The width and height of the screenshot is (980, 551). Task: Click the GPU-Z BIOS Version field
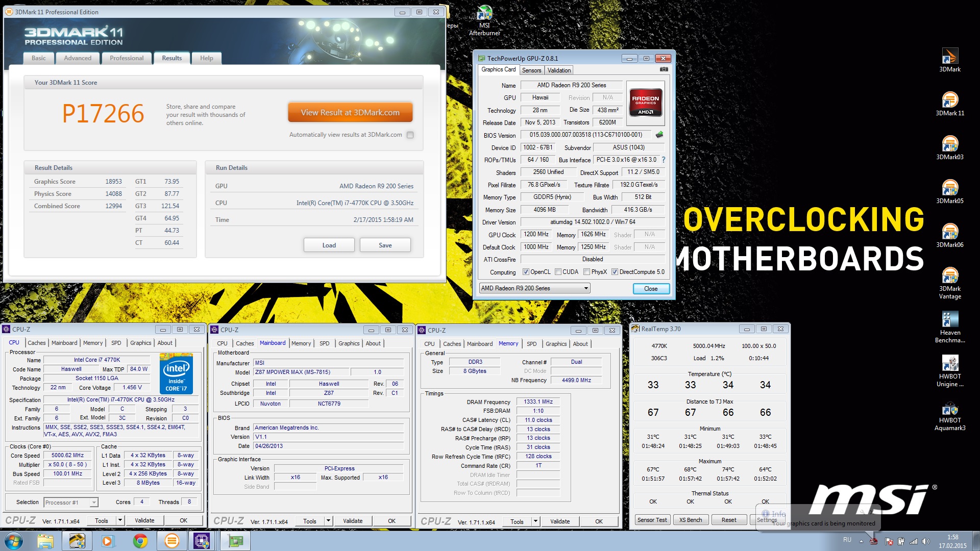[x=585, y=135]
